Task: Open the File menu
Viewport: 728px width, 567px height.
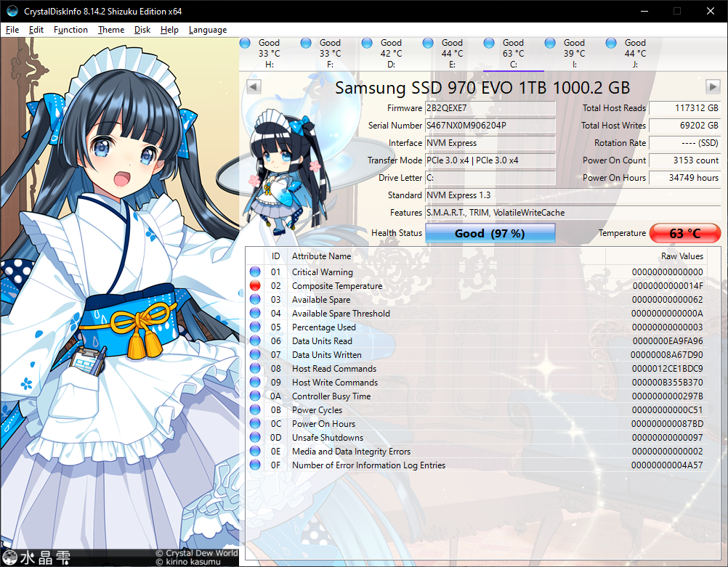Action: click(12, 30)
